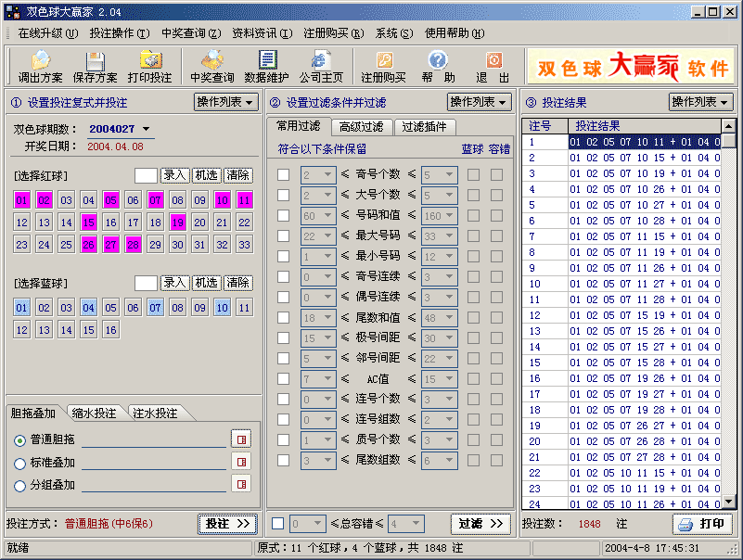Pick magenta red ball number 15
The image size is (743, 560).
(x=89, y=223)
